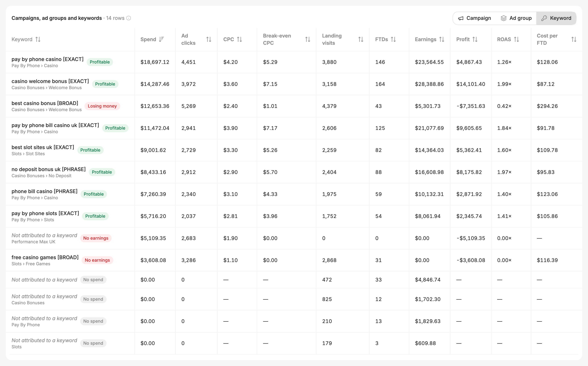Click earnings value $4,846.74

coord(428,280)
